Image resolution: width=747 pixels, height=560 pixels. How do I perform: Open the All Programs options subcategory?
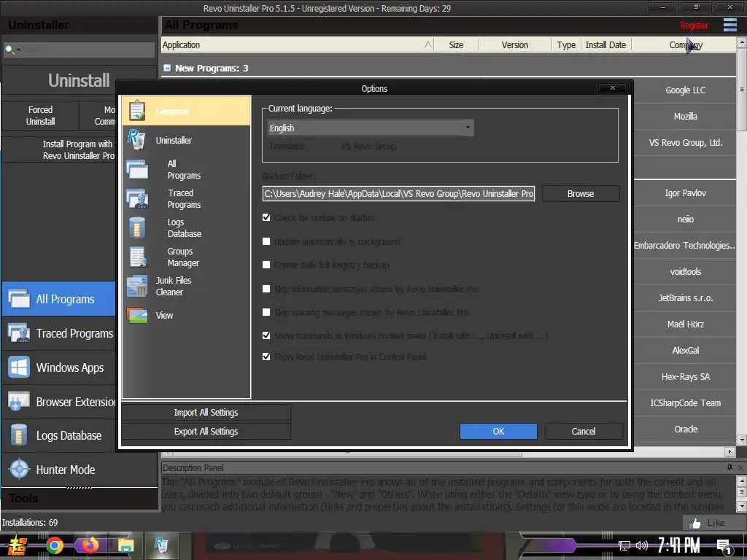tap(186, 169)
